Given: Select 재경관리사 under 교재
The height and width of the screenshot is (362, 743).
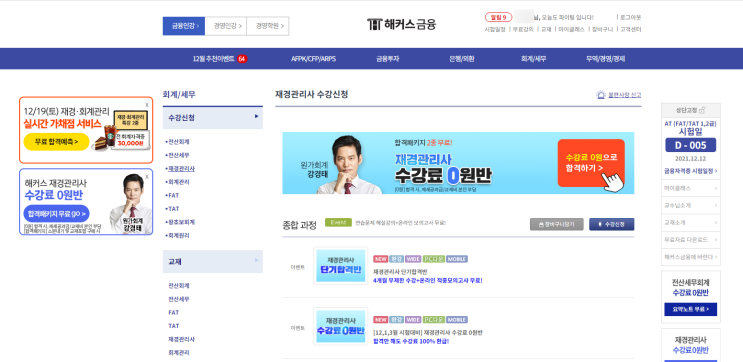Looking at the screenshot, I should click(181, 339).
